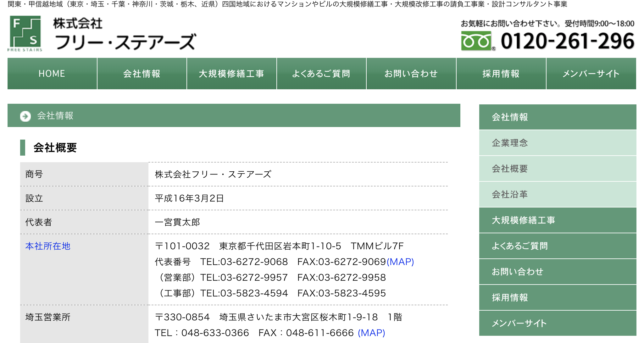Open 採用情報 from the top navigation
Screen dimensions: 644x343
click(501, 73)
